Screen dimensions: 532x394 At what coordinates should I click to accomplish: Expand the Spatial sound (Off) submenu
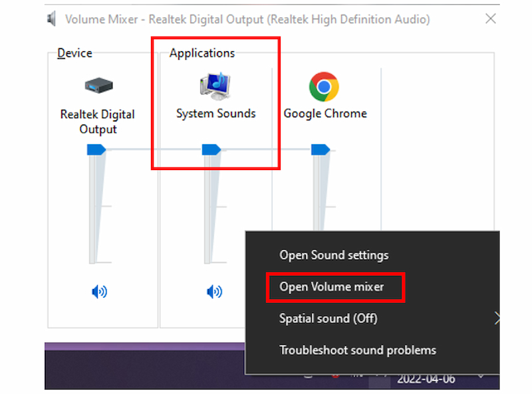pyautogui.click(x=372, y=318)
